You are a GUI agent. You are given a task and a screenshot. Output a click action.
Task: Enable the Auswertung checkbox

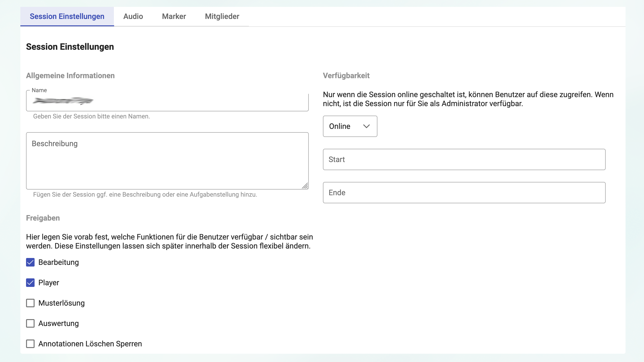tap(30, 323)
